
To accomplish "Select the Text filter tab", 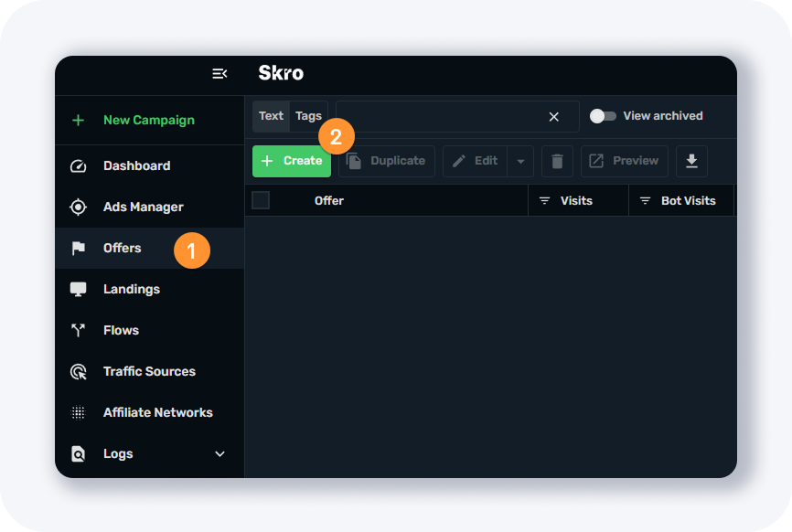I will click(x=271, y=116).
